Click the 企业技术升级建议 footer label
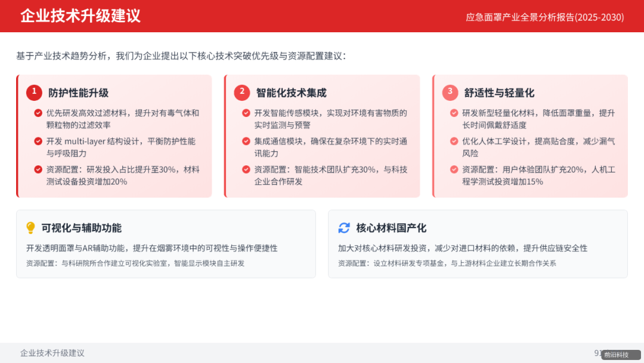This screenshot has height=363, width=644. click(x=51, y=353)
